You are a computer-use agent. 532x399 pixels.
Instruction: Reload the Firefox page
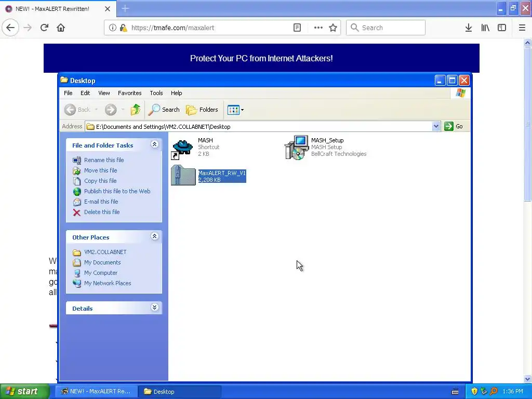44,28
